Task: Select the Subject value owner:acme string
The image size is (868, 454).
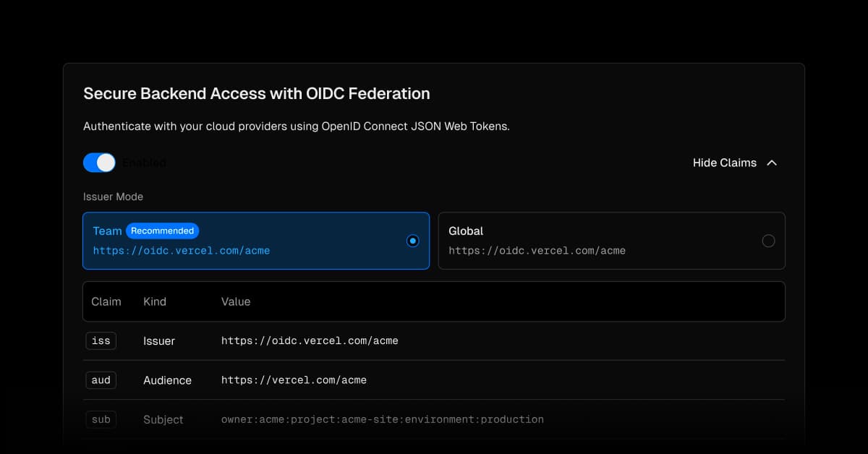Action: (382, 419)
